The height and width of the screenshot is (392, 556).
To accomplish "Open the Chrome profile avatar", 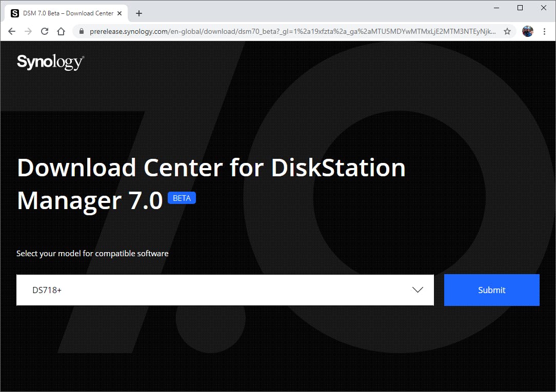I will 528,31.
